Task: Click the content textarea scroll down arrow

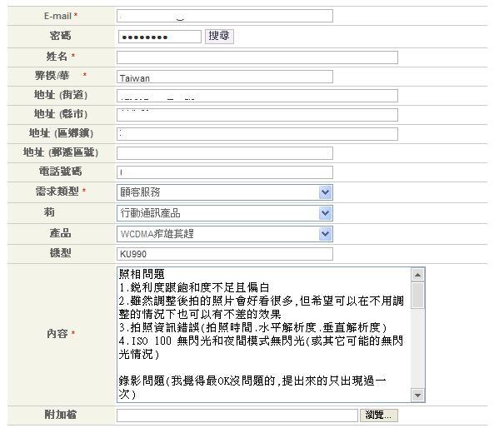Action: [x=418, y=395]
